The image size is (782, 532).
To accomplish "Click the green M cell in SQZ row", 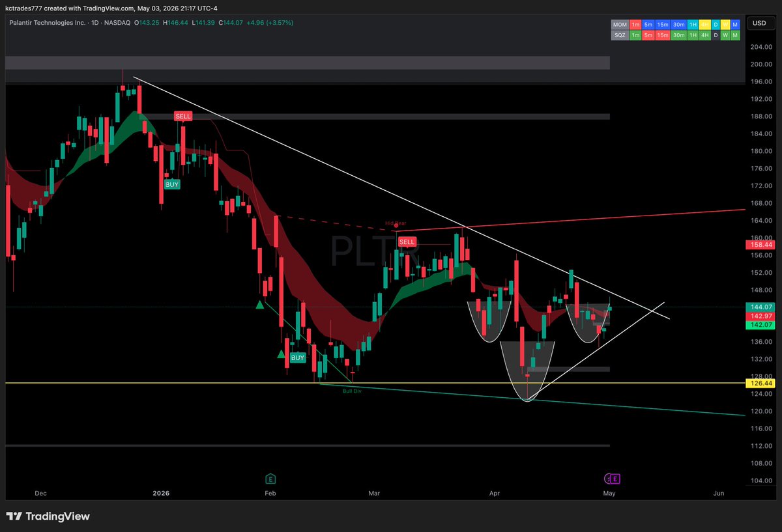I will click(x=736, y=35).
